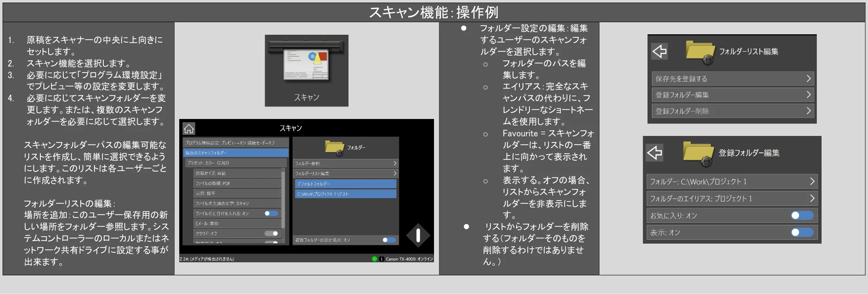Edit ファイル名先頭の文字: スキャン
Image resolution: width=868 pixels, height=294 pixels.
coord(237,203)
